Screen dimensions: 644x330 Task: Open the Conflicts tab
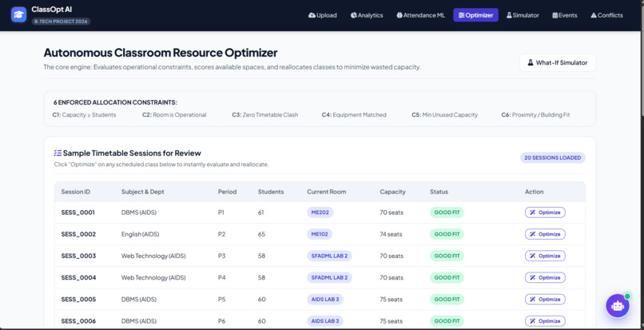tap(606, 15)
